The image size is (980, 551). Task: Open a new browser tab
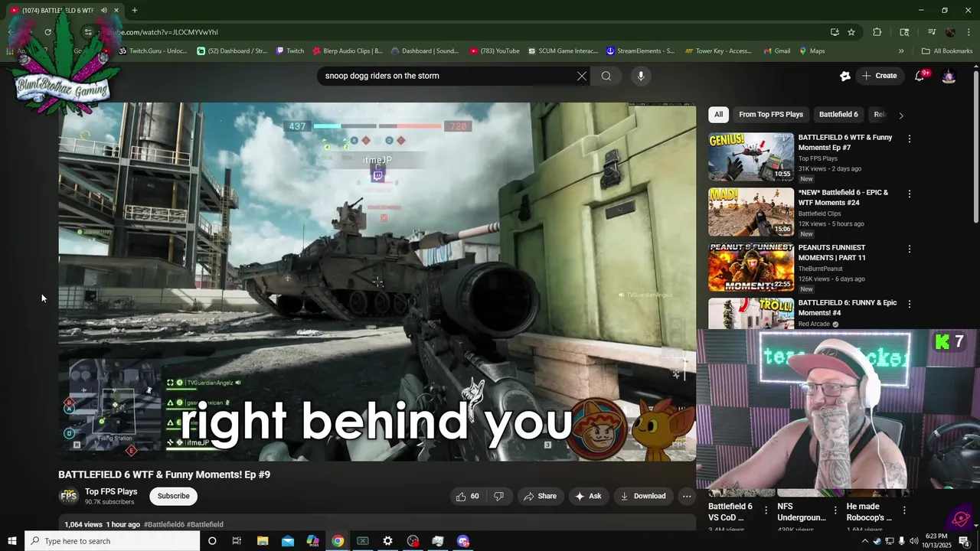click(x=135, y=10)
